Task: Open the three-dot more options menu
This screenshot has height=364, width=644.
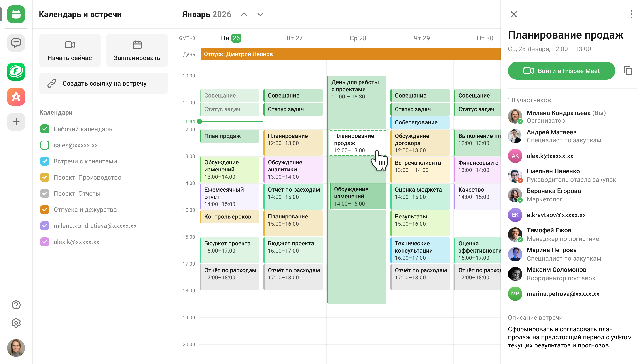Action: click(631, 14)
